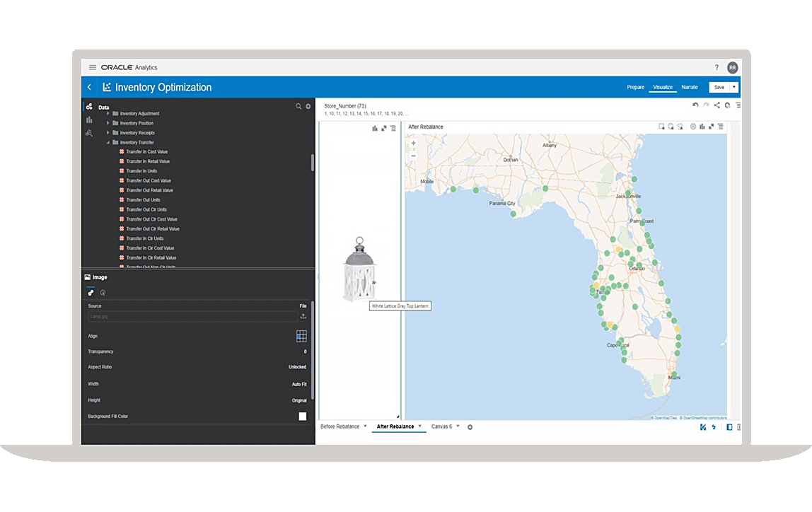The width and height of the screenshot is (812, 512).
Task: Switch to the Prepare tab
Action: click(635, 87)
